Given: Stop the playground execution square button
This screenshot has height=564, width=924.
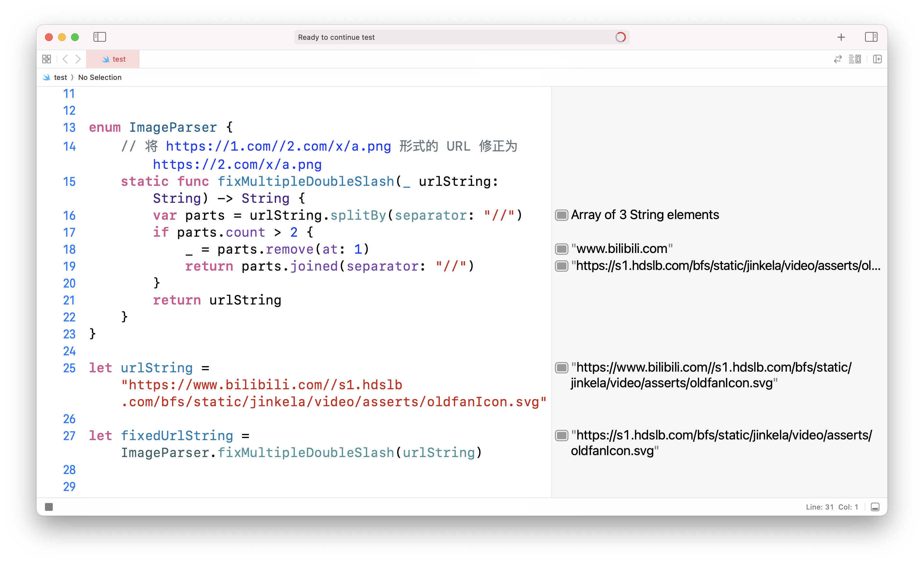Looking at the screenshot, I should click(49, 507).
